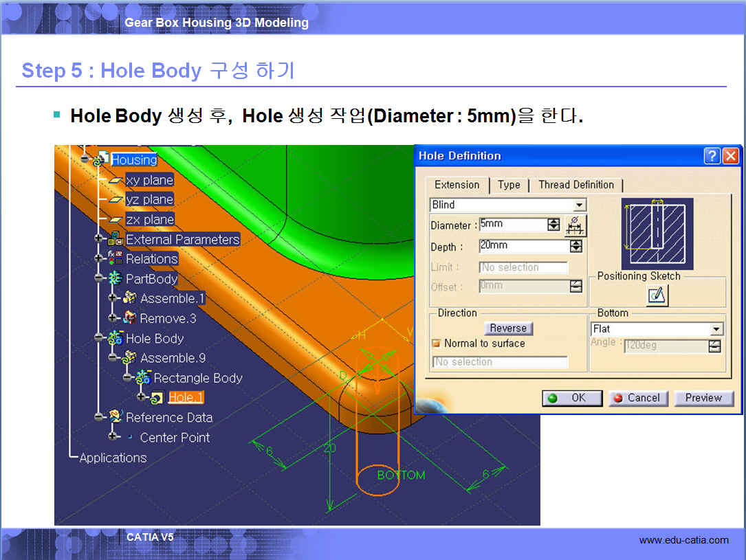746x560 pixels.
Task: Click the xy plane icon in tree
Action: 116,180
